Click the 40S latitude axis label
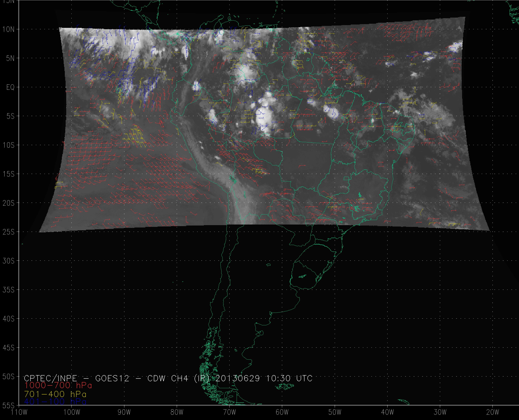519x420 pixels. tap(9, 319)
